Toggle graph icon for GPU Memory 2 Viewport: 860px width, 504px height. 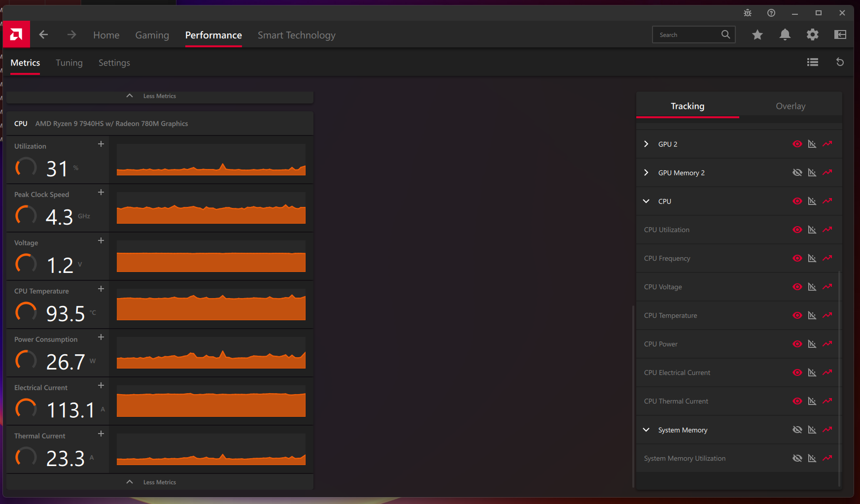click(x=812, y=172)
